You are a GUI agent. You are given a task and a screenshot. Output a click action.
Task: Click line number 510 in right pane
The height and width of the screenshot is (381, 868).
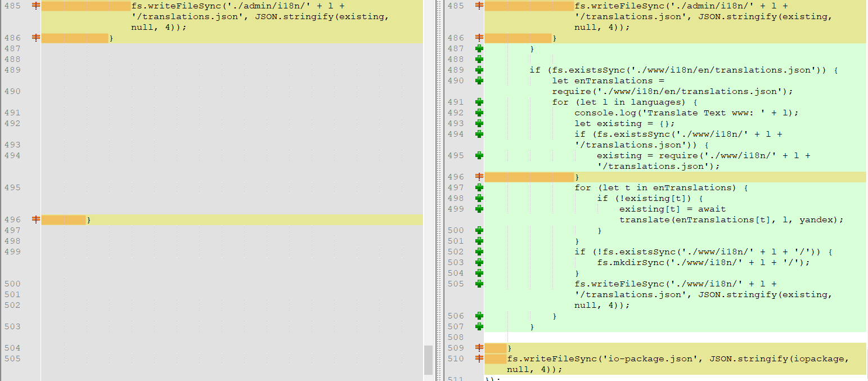456,358
